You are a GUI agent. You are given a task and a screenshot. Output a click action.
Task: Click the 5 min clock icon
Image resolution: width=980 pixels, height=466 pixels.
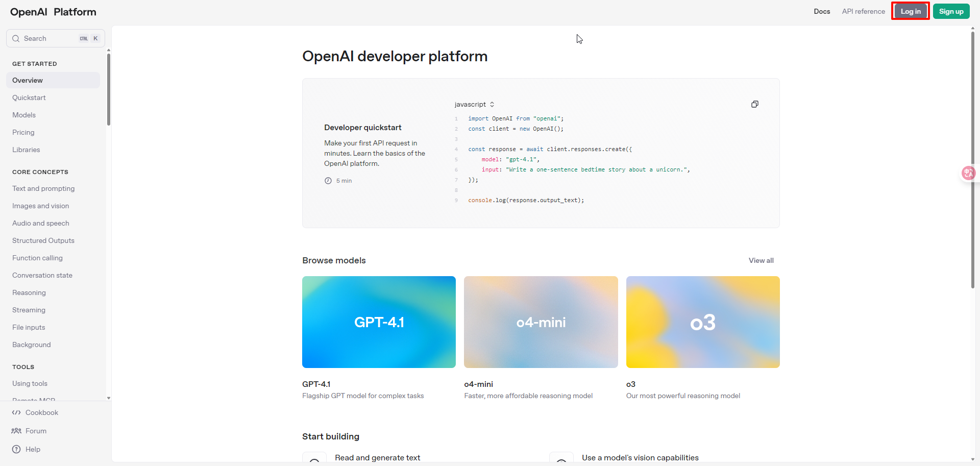point(328,181)
